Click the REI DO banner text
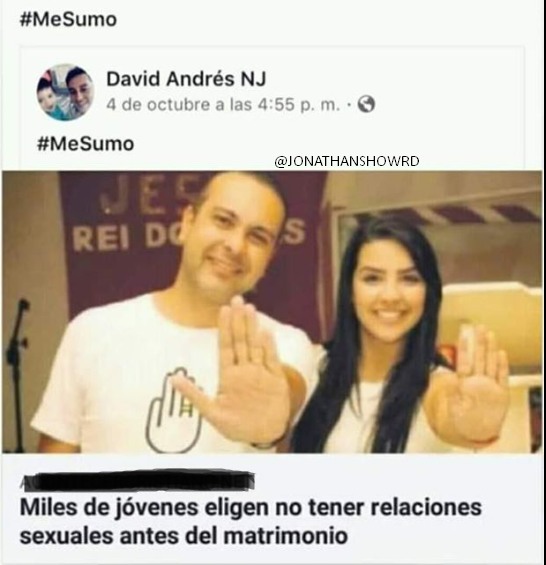The image size is (546, 565). (x=123, y=240)
